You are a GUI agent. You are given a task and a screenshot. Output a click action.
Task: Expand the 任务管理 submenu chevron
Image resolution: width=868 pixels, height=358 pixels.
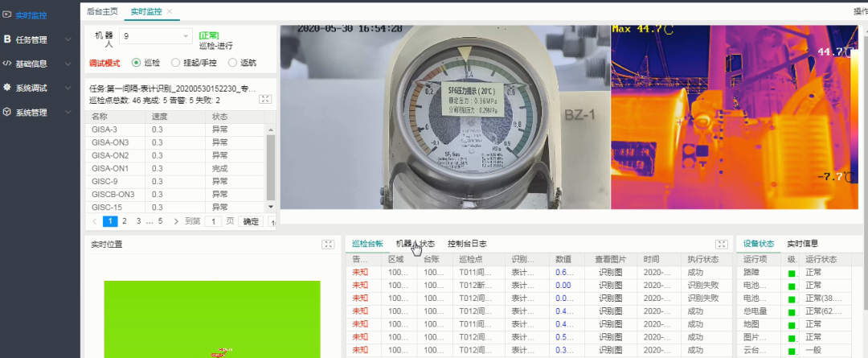[68, 39]
